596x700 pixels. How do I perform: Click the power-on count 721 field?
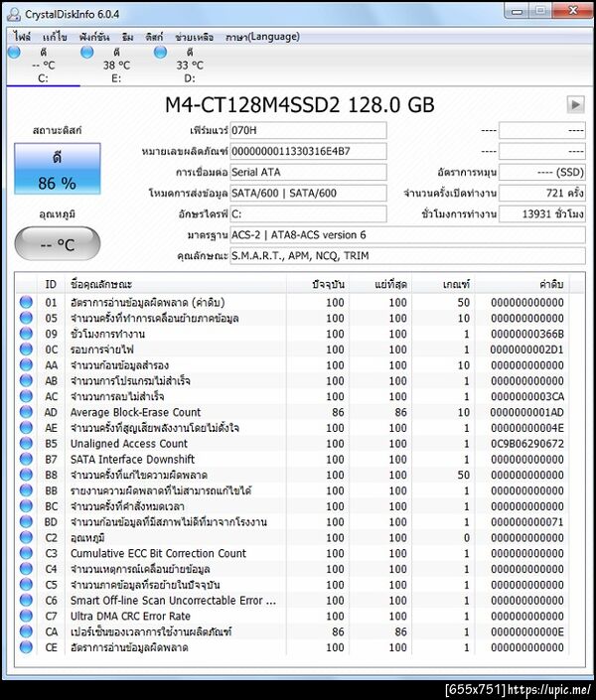click(542, 194)
